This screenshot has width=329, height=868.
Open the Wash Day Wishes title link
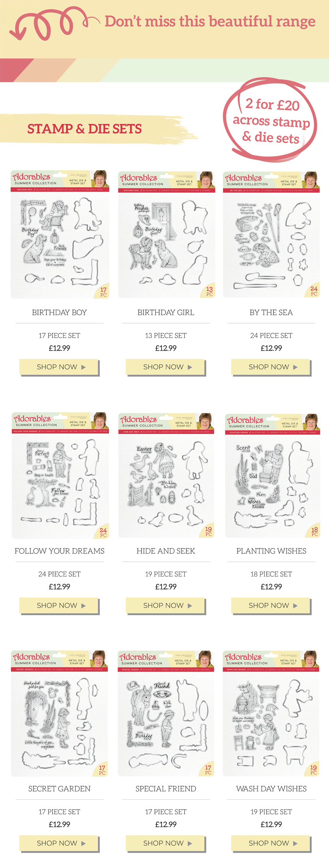tap(271, 789)
